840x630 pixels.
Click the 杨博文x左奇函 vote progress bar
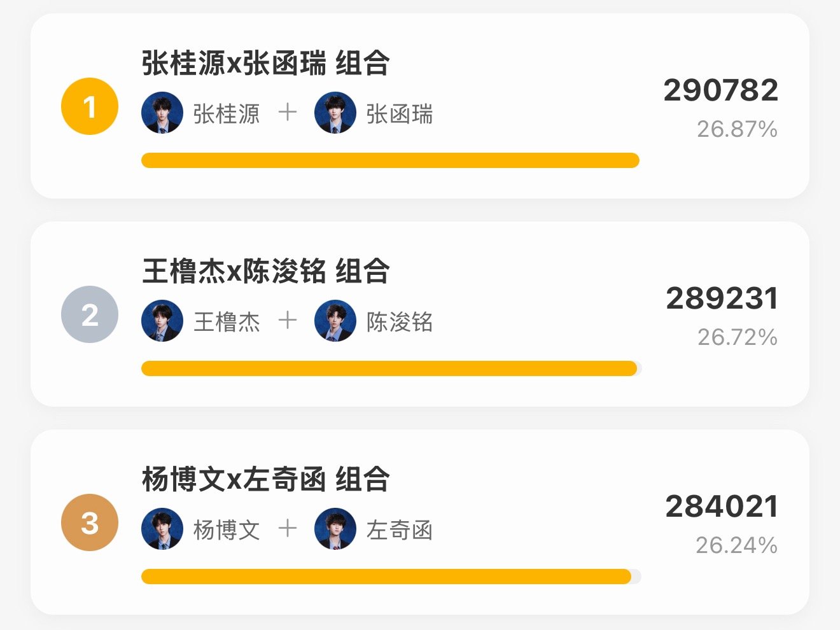click(391, 577)
